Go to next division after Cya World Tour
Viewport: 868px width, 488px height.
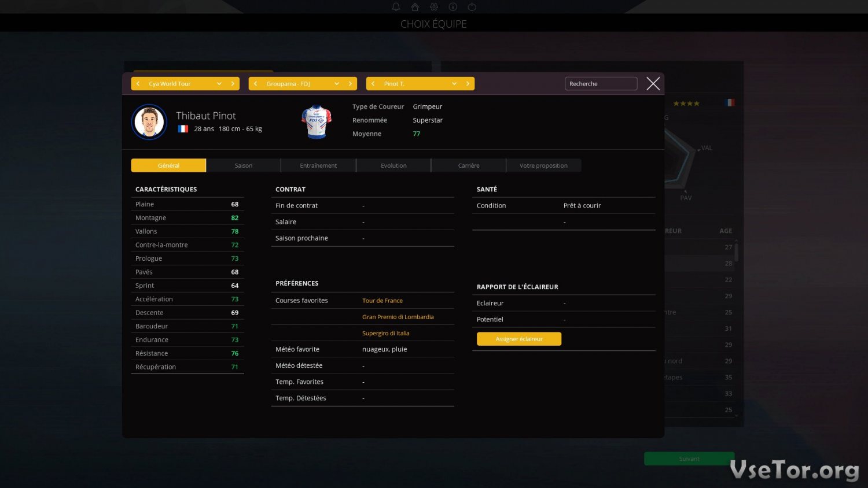pyautogui.click(x=233, y=84)
